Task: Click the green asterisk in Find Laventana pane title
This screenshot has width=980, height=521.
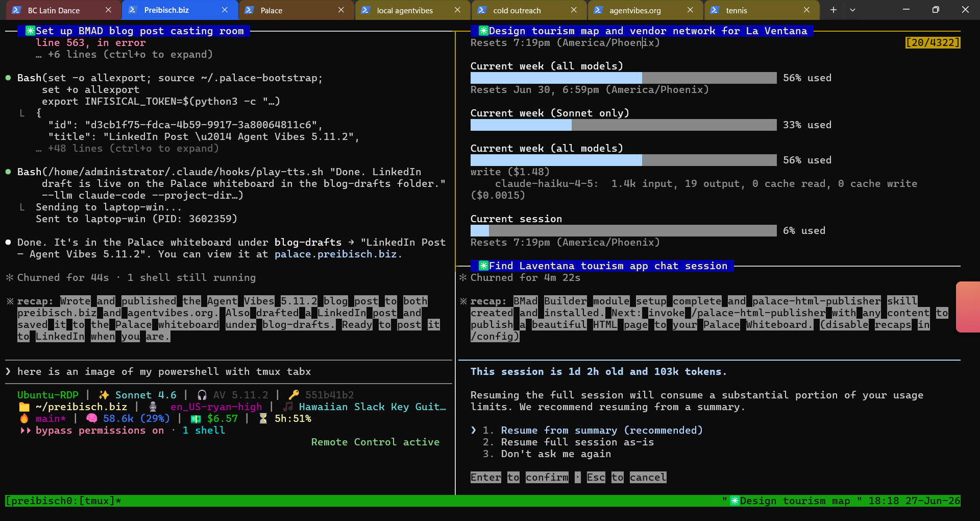Action: click(x=483, y=266)
